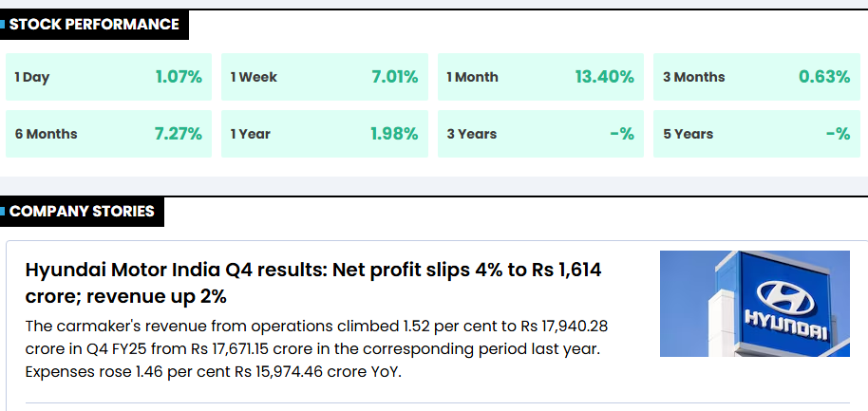Click the 7.27% six-month return value

(179, 134)
